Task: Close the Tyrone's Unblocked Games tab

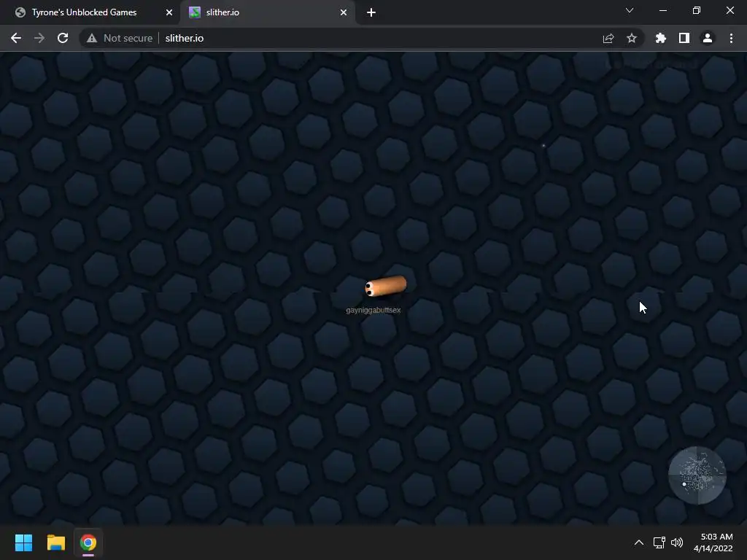Action: point(169,12)
